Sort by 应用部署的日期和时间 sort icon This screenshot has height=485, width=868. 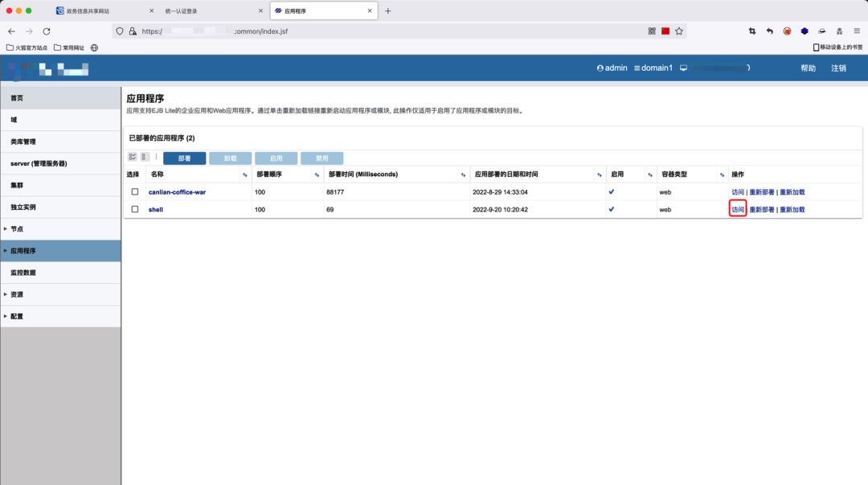[x=600, y=175]
